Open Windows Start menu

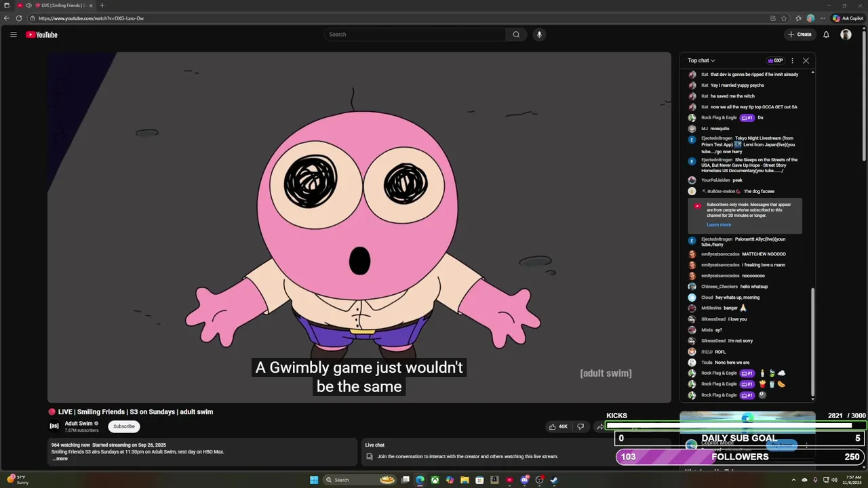[314, 480]
